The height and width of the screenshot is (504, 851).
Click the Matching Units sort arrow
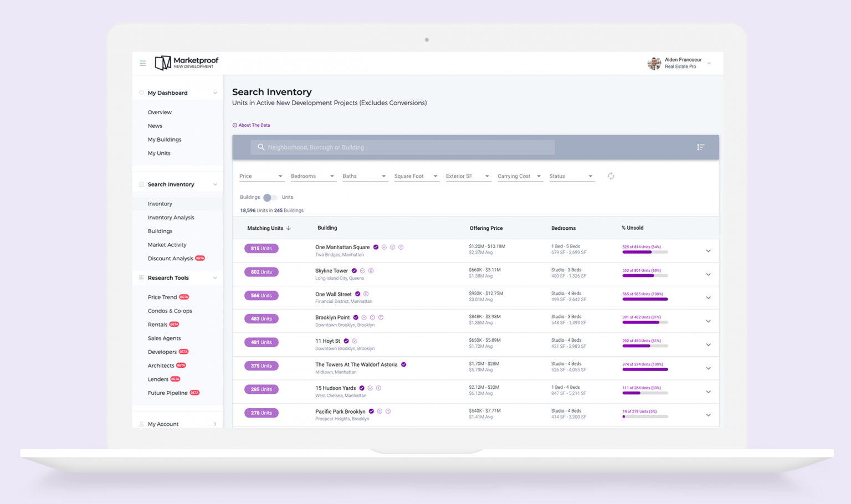[x=289, y=228]
